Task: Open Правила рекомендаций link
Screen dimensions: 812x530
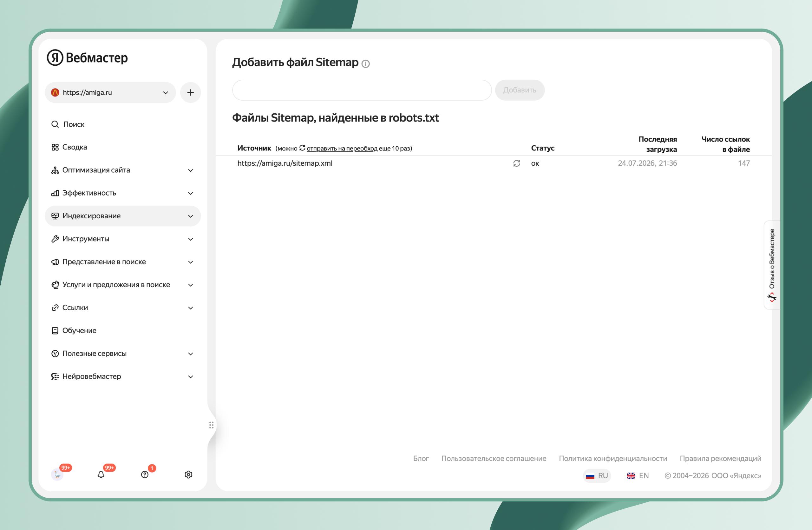Action: [720, 458]
